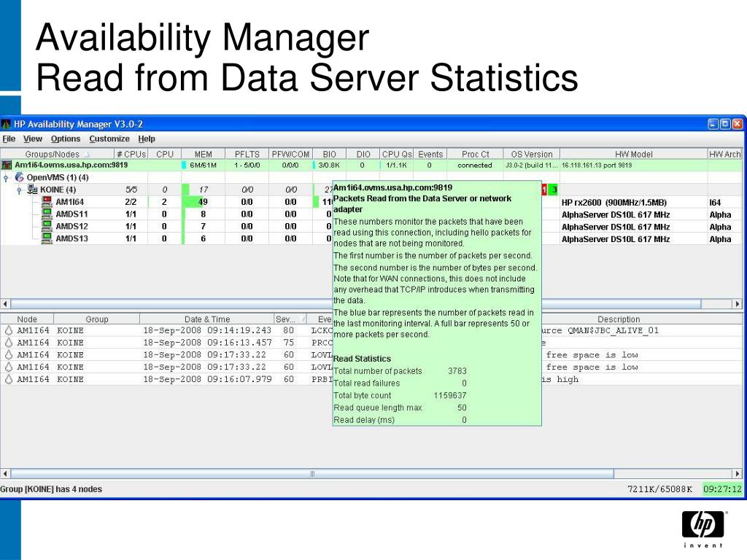Click right arrow of node pane scrollbar
Image resolution: width=747 pixels, height=560 pixels.
coord(738,304)
